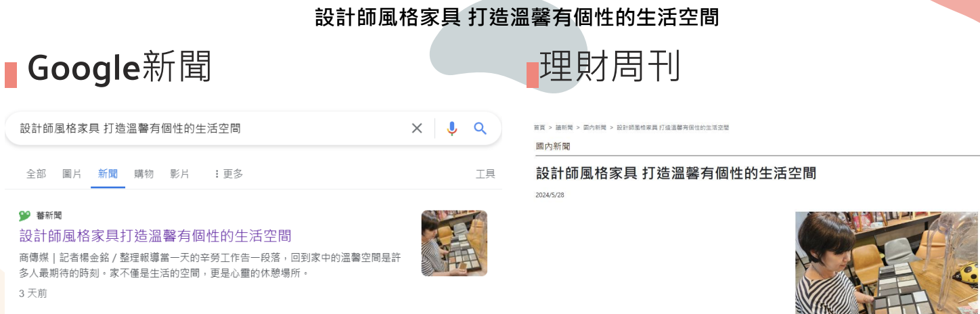Click inside the Google search text field
980x314 pixels.
click(x=210, y=129)
